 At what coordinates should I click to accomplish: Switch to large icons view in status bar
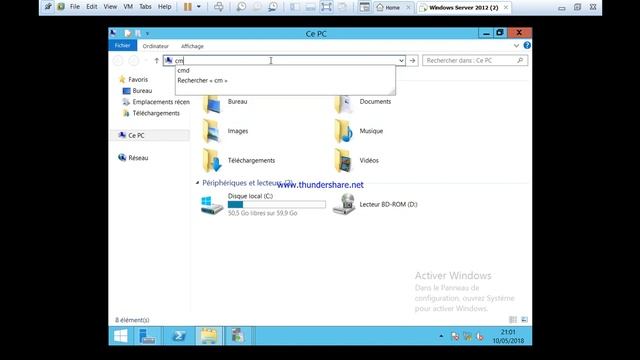[524, 320]
